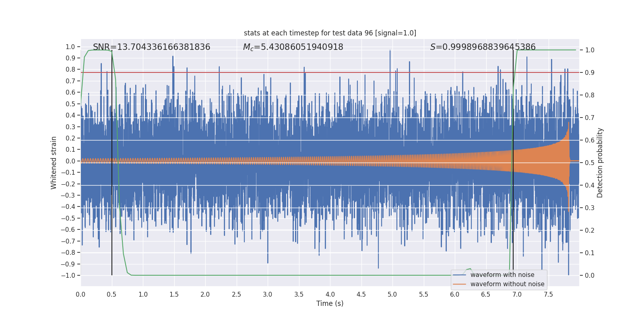Viewport: 644px width, 322px height.
Task: Click the 3.5 tick on the time axis
Action: [x=299, y=294]
